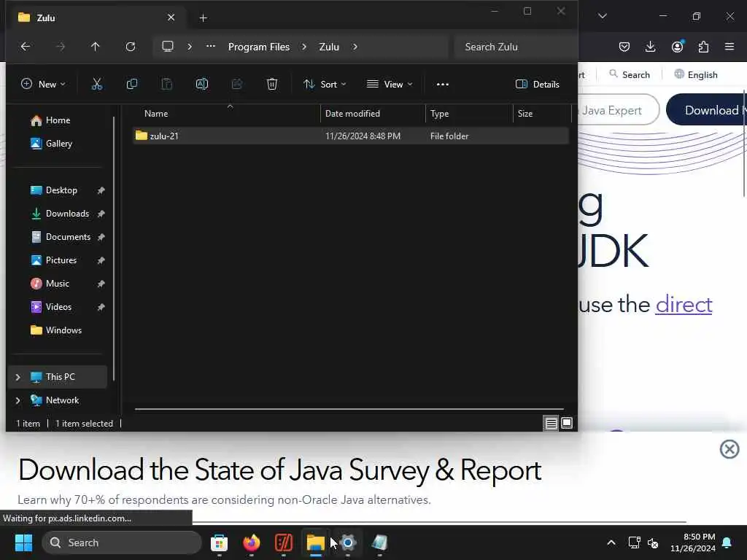The width and height of the screenshot is (747, 560).
Task: Open Firefox list all tabs chevron
Action: [602, 16]
